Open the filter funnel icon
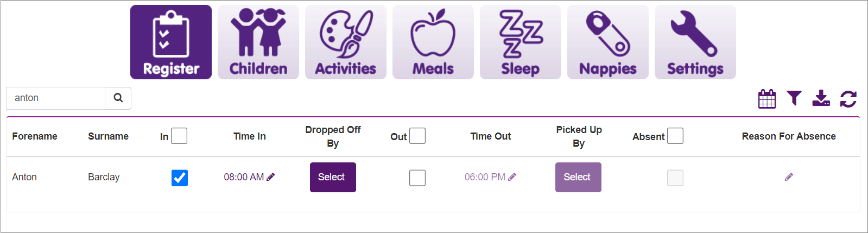 (x=794, y=98)
